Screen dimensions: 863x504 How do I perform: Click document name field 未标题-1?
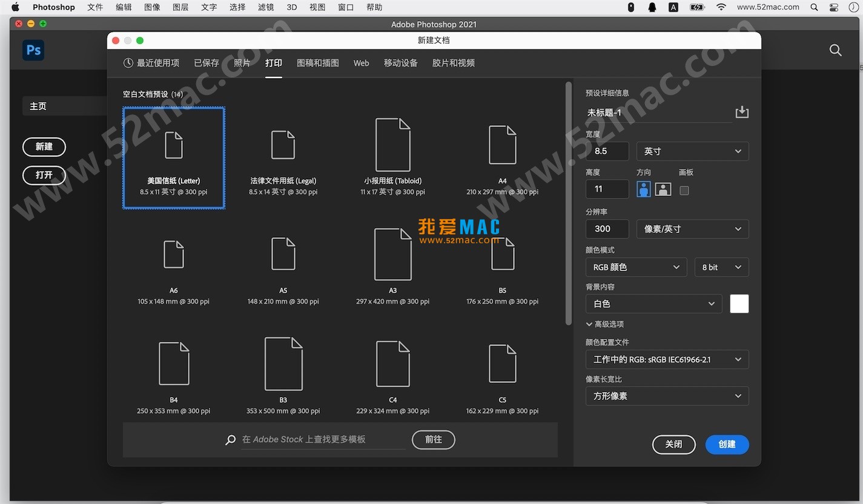tap(658, 113)
